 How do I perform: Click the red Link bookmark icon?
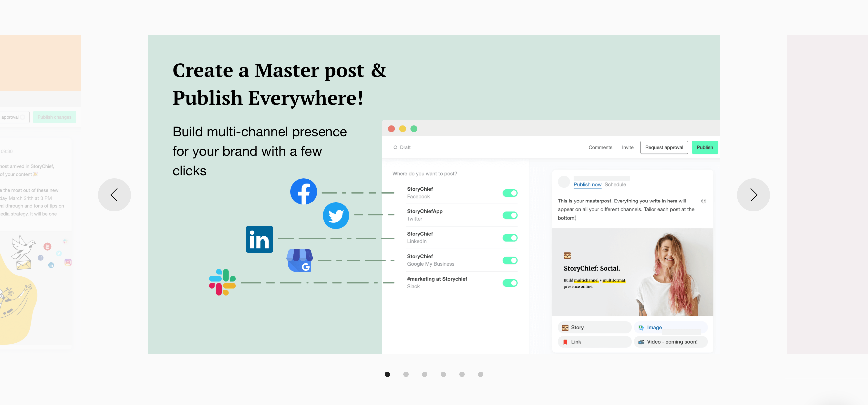click(x=565, y=342)
